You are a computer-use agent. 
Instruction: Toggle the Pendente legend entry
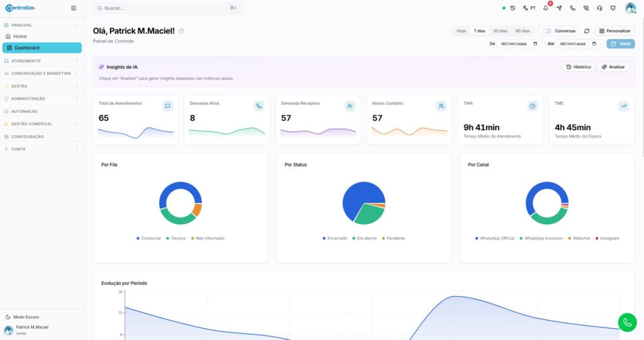[394, 238]
